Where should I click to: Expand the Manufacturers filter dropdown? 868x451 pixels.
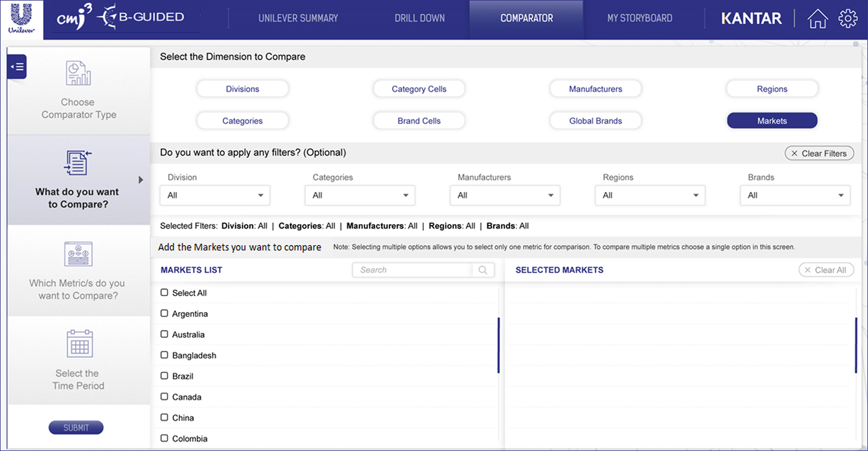pyautogui.click(x=505, y=195)
